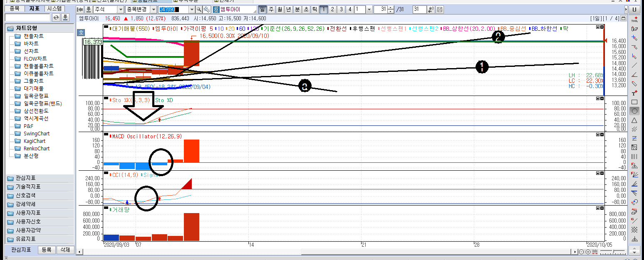Click the refresh icon beside sidebar search box
The height and width of the screenshot is (260, 644).
click(56, 17)
